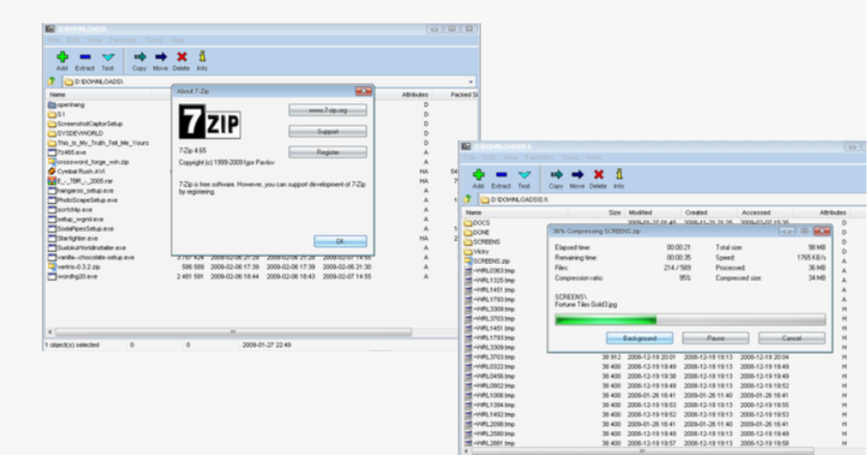Select ~WRL1006.bmp file
The width and height of the screenshot is (868, 455).
coord(490,395)
